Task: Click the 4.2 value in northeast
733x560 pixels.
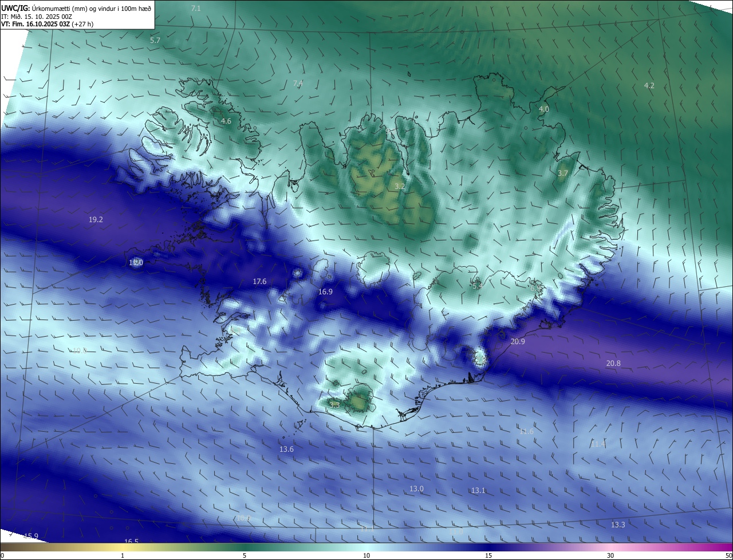Action: click(649, 85)
